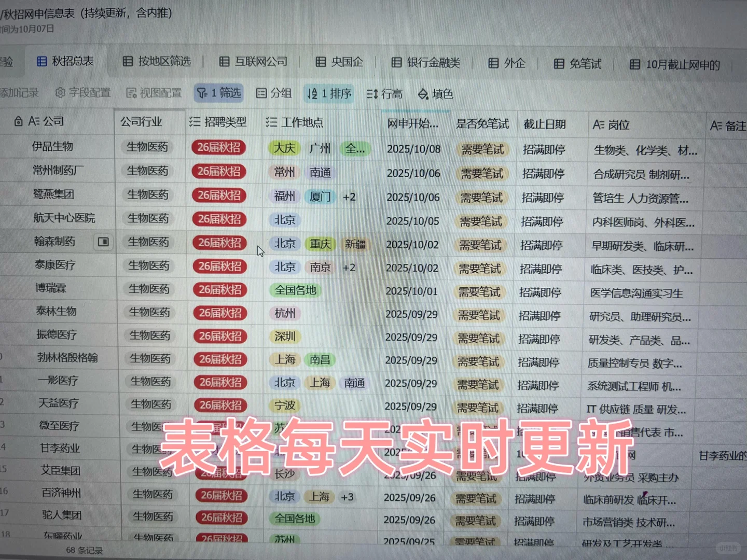Select the 驼人集团 company cell
This screenshot has width=747, height=560.
62,515
